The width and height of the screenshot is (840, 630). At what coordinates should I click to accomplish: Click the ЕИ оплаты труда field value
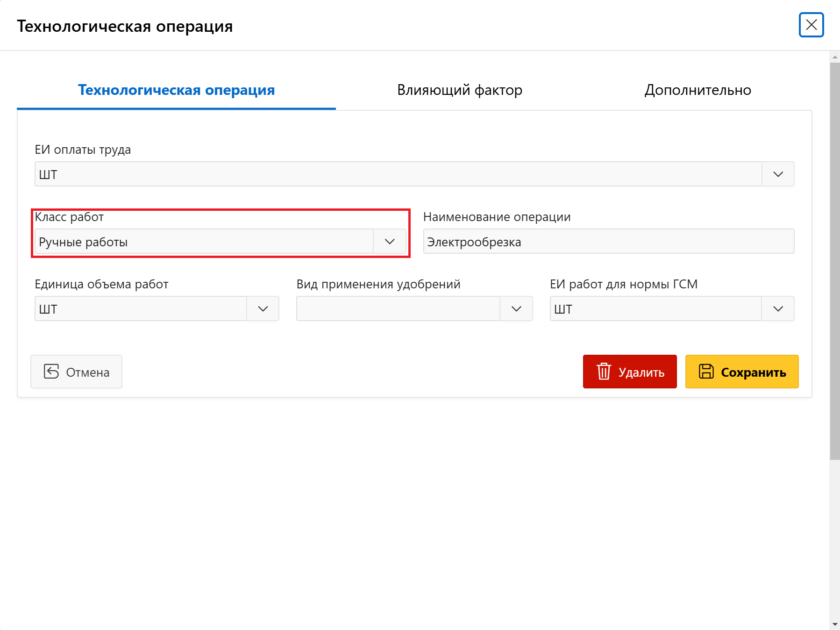click(398, 174)
